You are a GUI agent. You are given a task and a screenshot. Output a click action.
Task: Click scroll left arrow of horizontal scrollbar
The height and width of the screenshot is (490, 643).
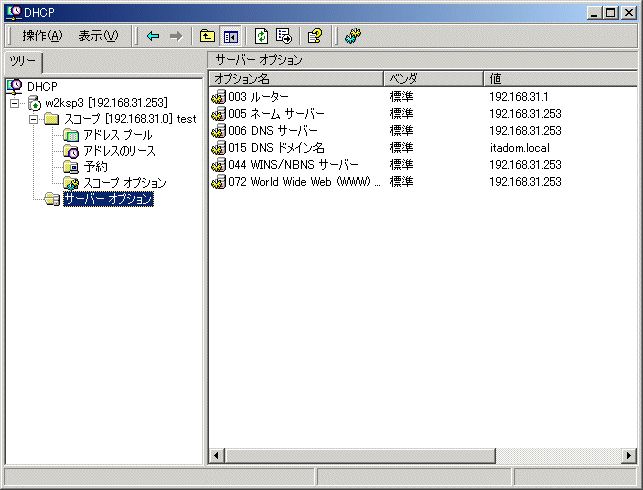coord(217,455)
